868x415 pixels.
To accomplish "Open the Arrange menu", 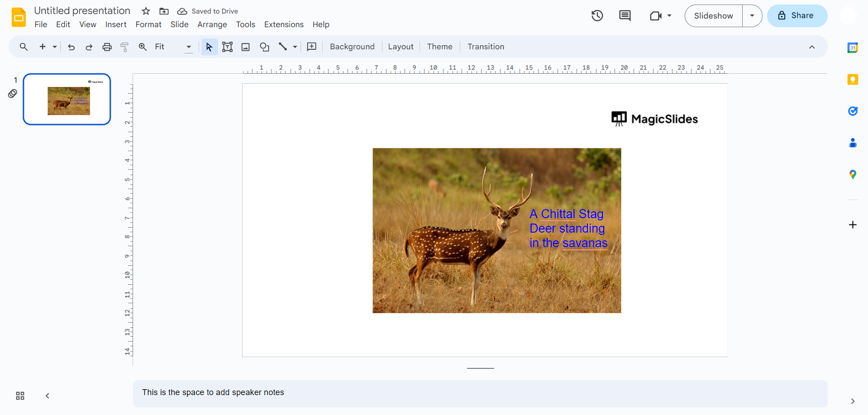I will coord(212,24).
